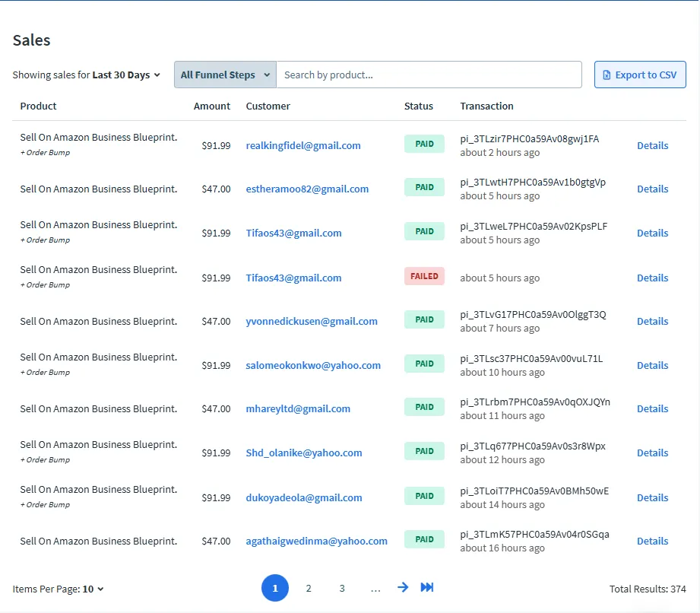The width and height of the screenshot is (700, 613).
Task: Go to page 3
Action: point(342,588)
